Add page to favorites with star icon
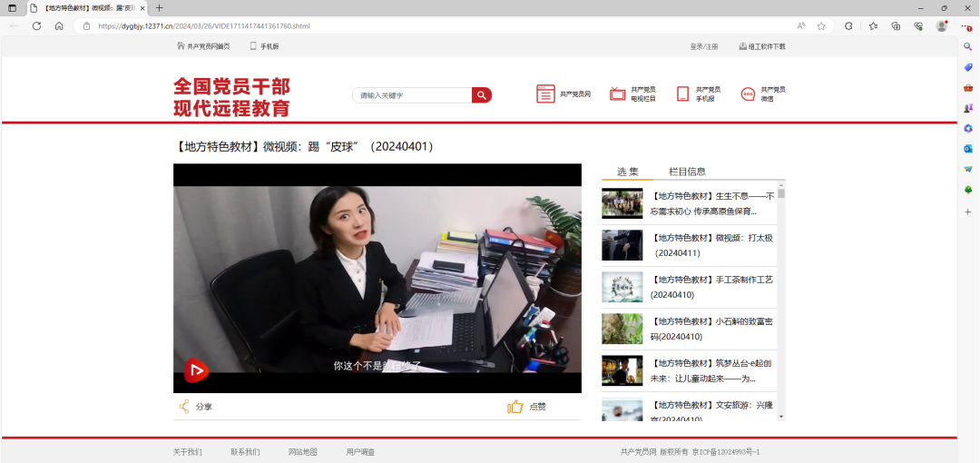980x463 pixels. [x=821, y=26]
